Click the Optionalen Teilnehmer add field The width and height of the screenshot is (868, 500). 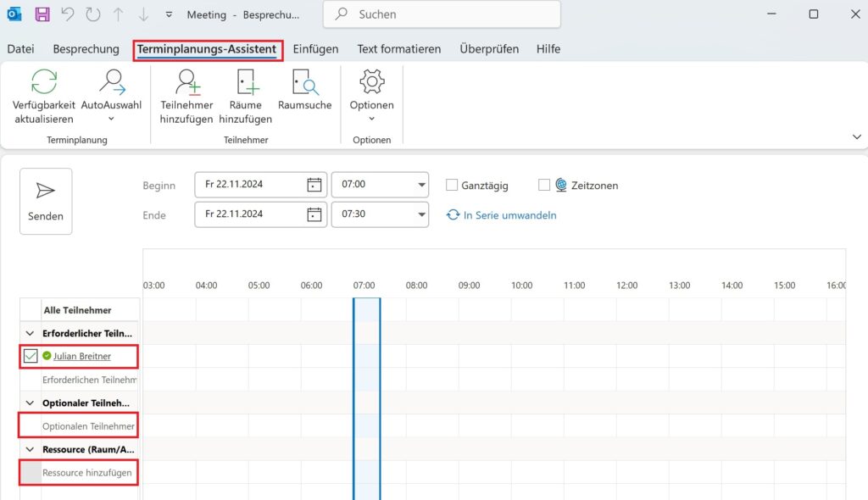tap(88, 426)
